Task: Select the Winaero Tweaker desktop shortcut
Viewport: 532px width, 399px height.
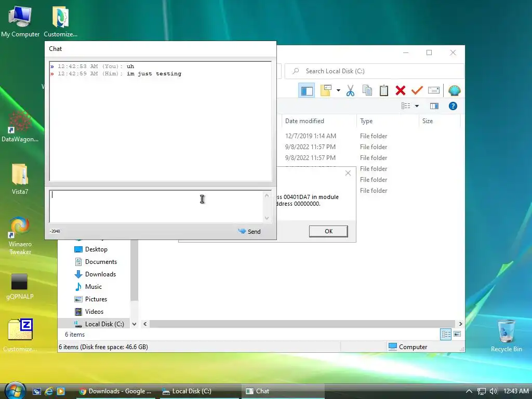Action: pos(20,235)
